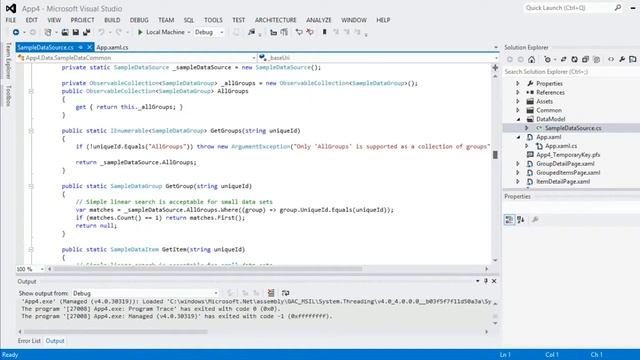Switch to App.xaml.cs editor tab

tap(112, 47)
